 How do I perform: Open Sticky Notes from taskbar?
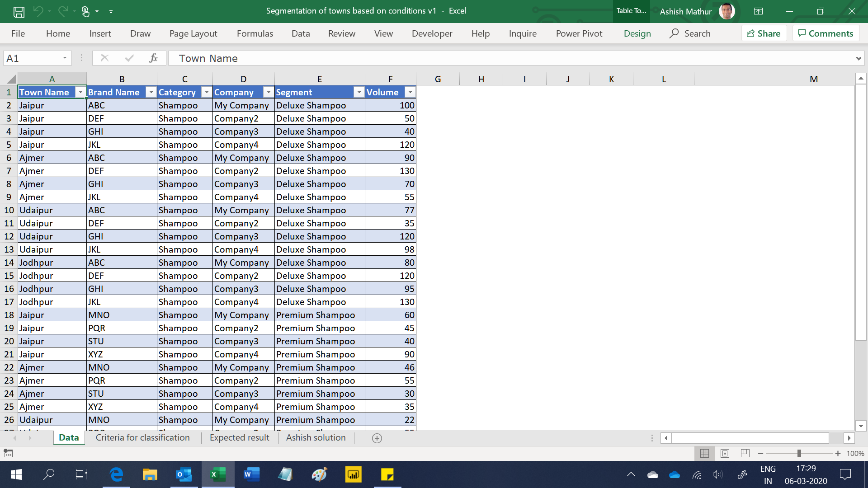click(387, 474)
